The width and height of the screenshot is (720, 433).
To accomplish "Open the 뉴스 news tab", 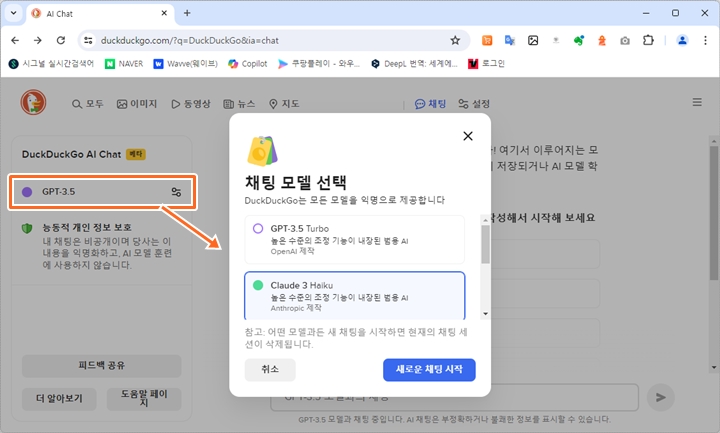I will pyautogui.click(x=239, y=104).
